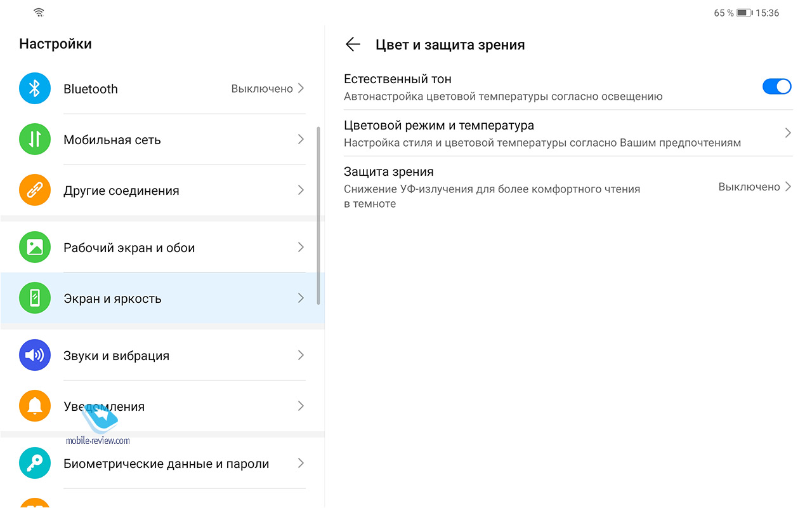This screenshot has width=812, height=508.
Task: Expand Звуки и вибрация chevron
Action: pos(301,355)
